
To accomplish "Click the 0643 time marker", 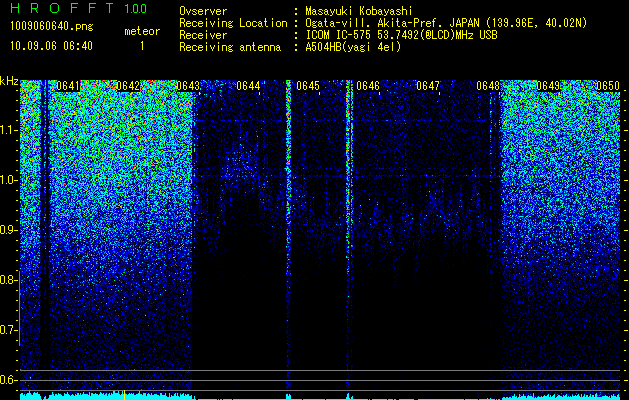I will click(x=188, y=86).
